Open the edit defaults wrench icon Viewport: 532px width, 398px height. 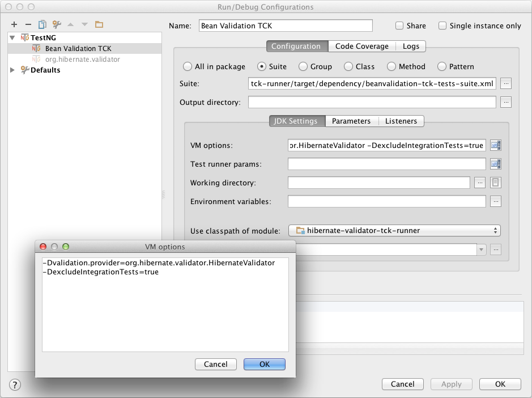pos(57,24)
